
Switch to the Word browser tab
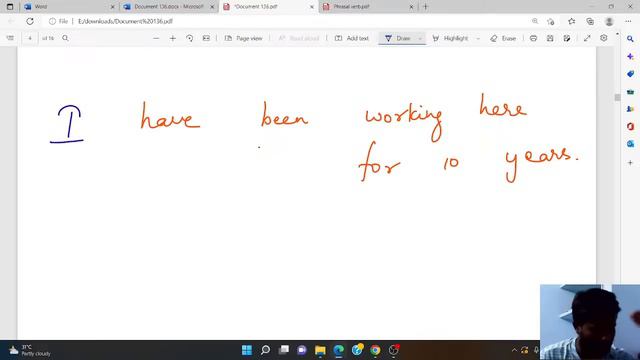coord(69,7)
